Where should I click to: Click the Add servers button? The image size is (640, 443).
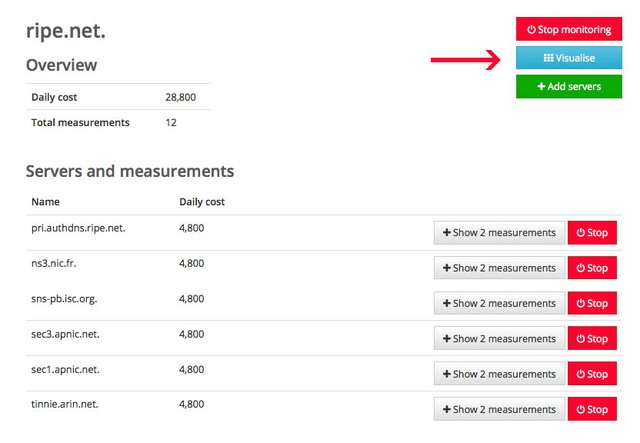pos(569,86)
